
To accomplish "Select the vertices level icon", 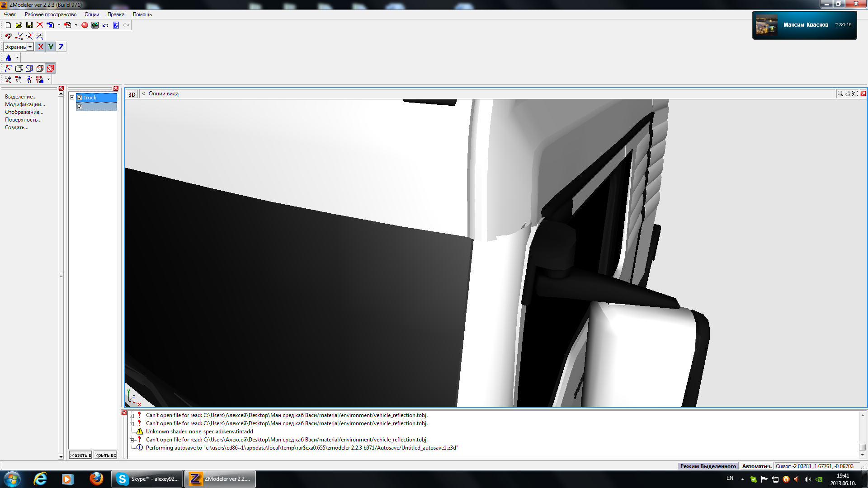I will [8, 69].
